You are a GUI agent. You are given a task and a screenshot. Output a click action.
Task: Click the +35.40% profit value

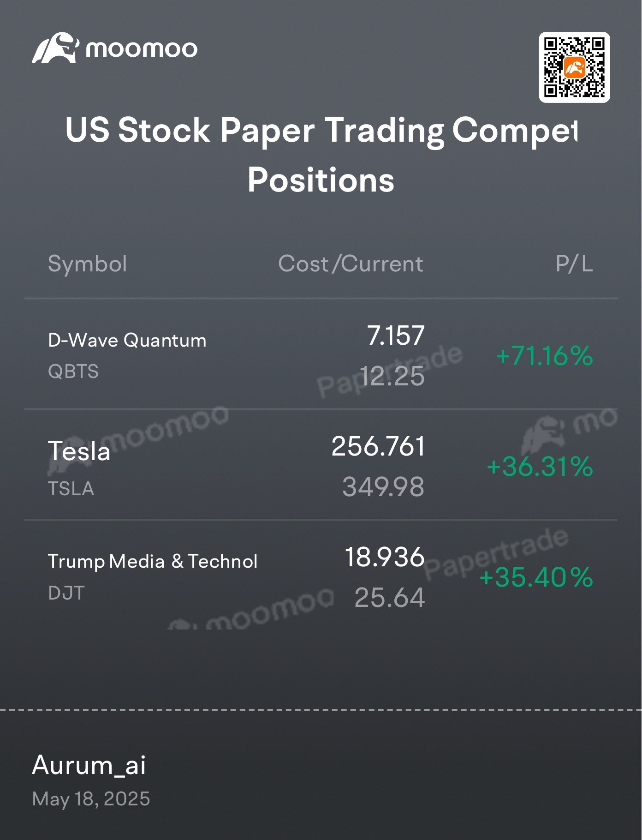536,577
